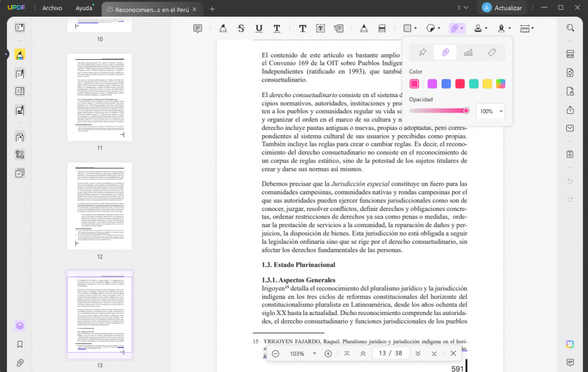Image resolution: width=588 pixels, height=372 pixels.
Task: Open the Shapes tool dropdown
Action: pyautogui.click(x=411, y=28)
